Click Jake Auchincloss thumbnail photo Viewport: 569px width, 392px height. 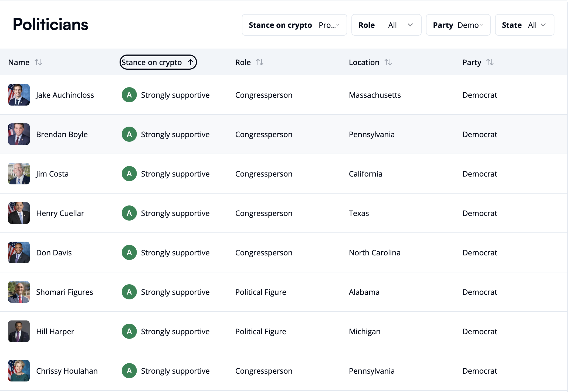[x=19, y=95]
